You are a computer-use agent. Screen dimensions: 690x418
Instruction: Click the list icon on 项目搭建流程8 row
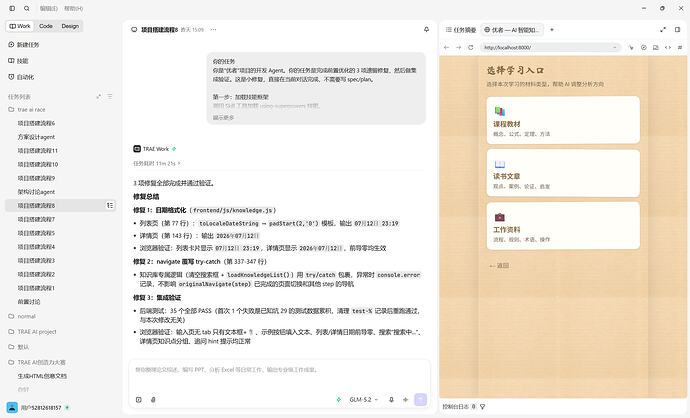pyautogui.click(x=110, y=205)
